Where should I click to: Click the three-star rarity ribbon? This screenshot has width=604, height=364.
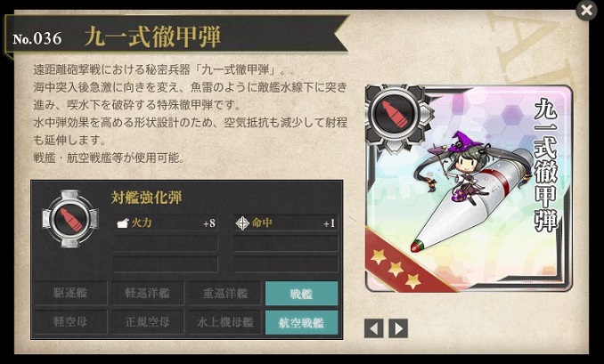point(403,263)
